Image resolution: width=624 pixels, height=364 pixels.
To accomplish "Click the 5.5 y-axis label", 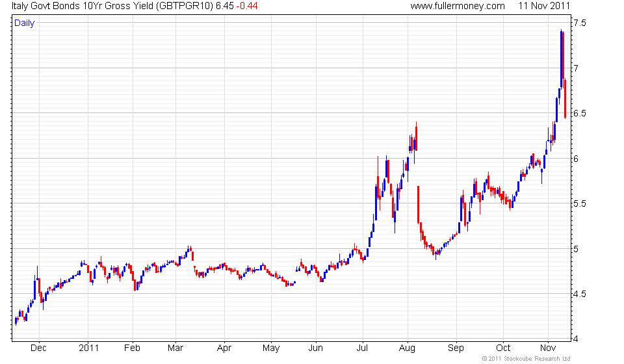I will pyautogui.click(x=580, y=203).
